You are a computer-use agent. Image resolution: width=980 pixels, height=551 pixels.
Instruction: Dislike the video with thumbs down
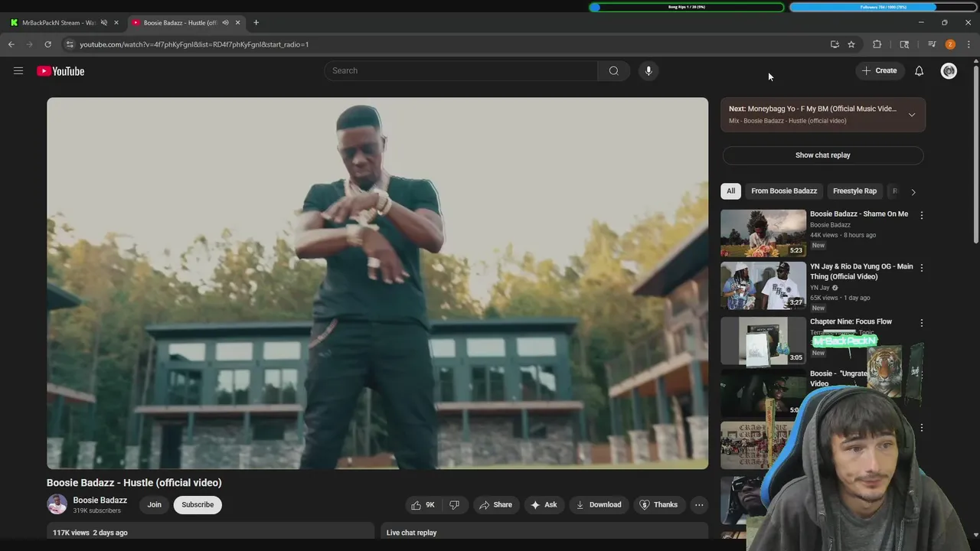(x=454, y=504)
